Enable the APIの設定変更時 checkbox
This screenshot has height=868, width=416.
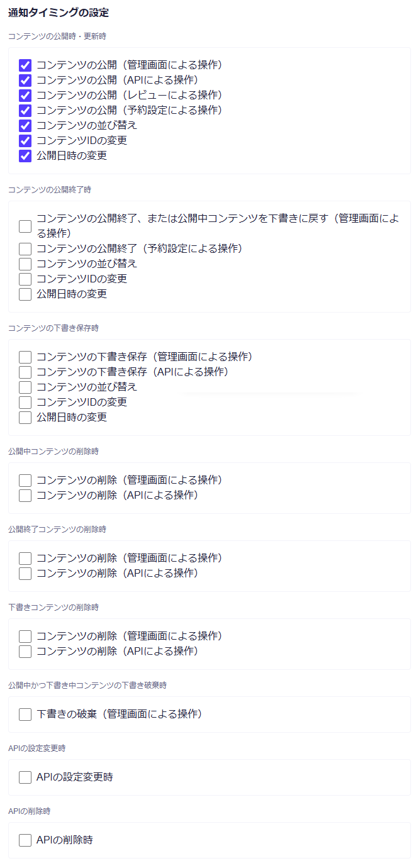click(x=25, y=777)
